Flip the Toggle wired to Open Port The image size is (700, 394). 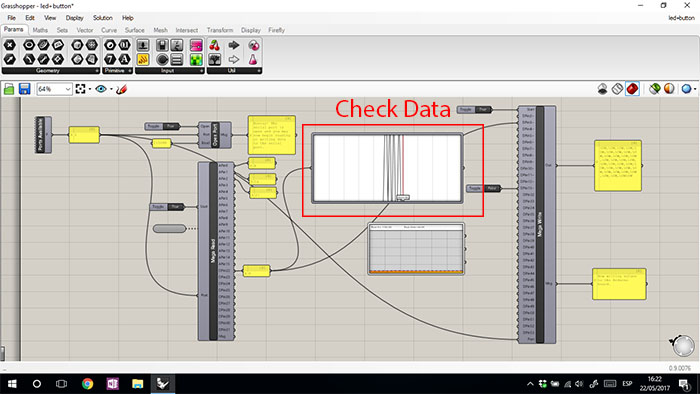pyautogui.click(x=162, y=127)
